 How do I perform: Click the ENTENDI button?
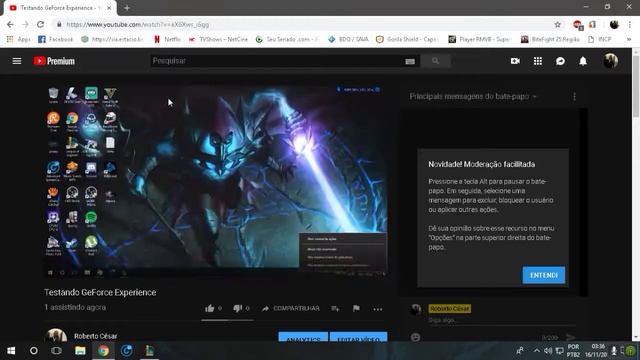click(544, 275)
